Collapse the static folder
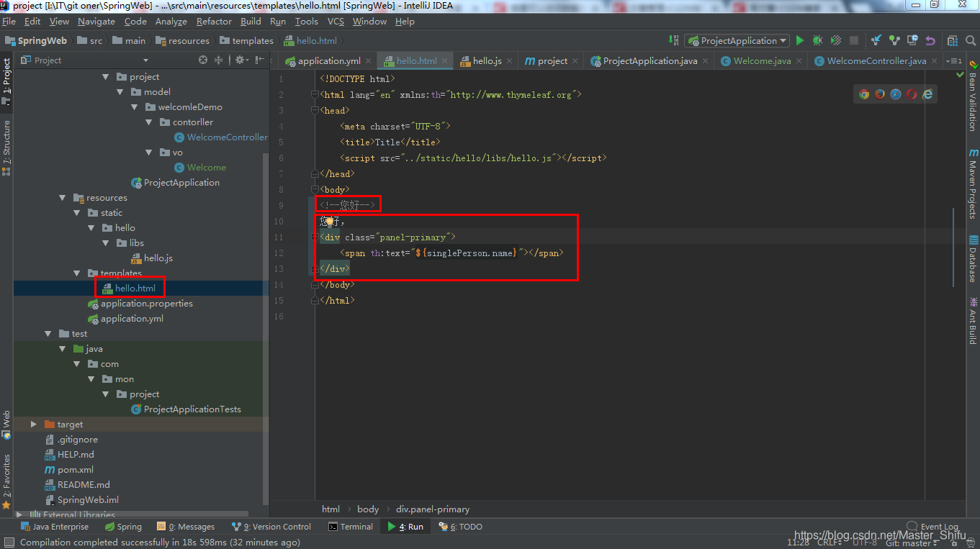 [x=77, y=213]
